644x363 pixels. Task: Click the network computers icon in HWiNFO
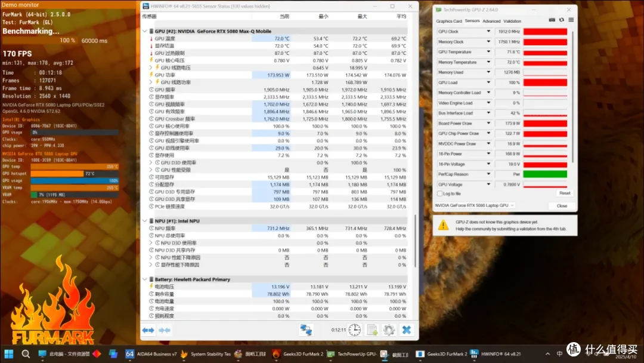coord(306,330)
